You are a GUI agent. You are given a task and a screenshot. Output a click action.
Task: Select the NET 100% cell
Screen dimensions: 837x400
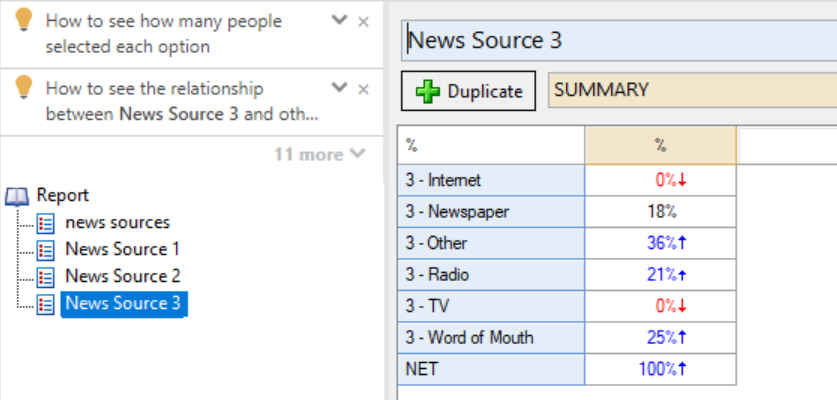[x=660, y=369]
